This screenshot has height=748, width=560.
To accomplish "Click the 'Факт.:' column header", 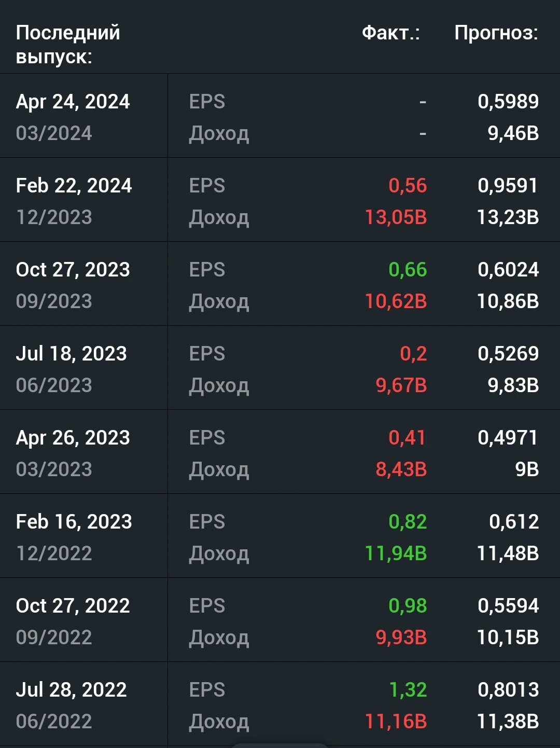I will click(391, 33).
